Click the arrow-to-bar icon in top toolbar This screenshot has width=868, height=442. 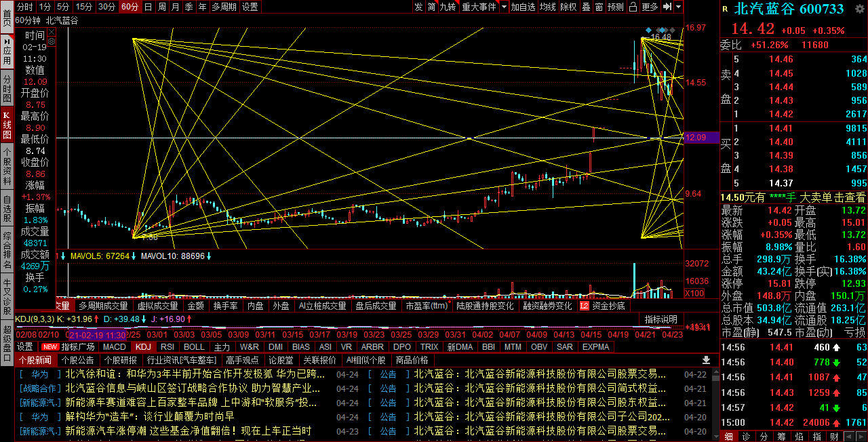667,7
